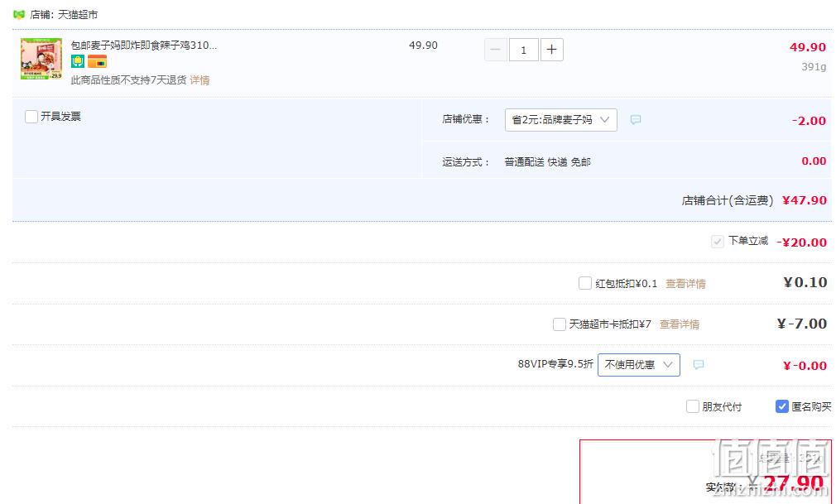Click the shipping fee amount 0.00
This screenshot has height=504, width=836.
(x=814, y=161)
